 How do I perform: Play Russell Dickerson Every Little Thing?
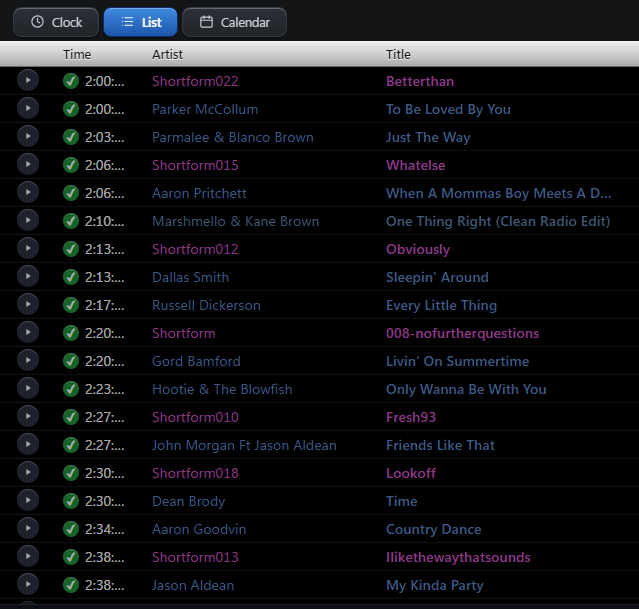coord(28,304)
